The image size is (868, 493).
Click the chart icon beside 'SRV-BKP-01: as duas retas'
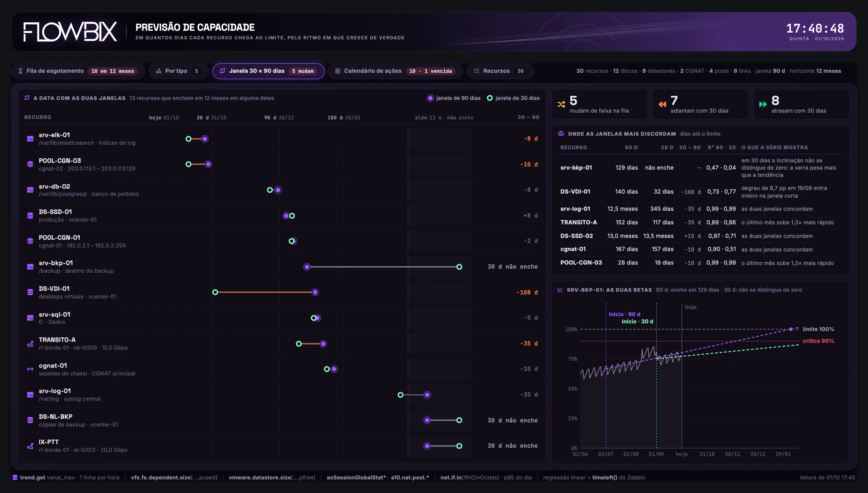pos(560,290)
